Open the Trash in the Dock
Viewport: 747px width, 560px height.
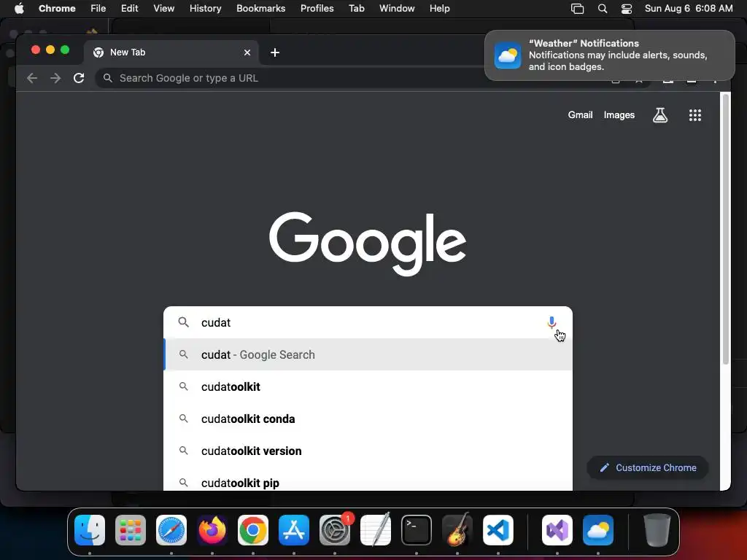tap(657, 530)
